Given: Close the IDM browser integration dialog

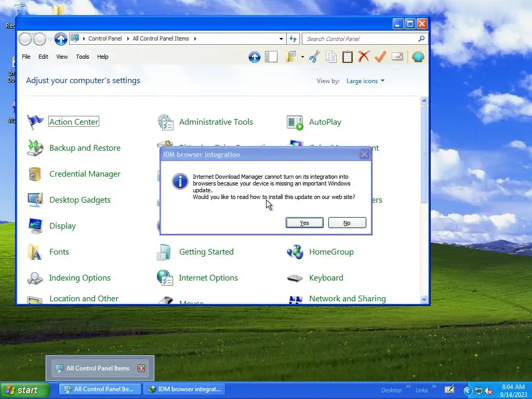Looking at the screenshot, I should pyautogui.click(x=364, y=154).
